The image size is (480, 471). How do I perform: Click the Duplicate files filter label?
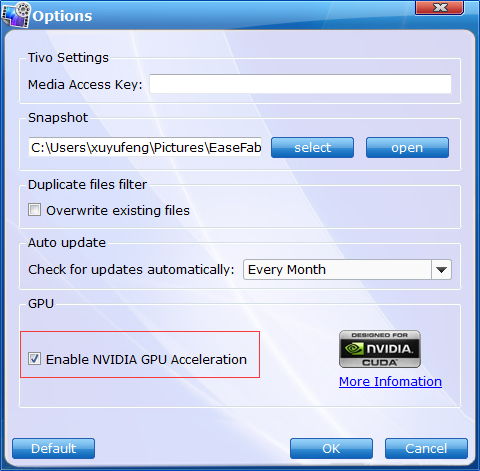pyautogui.click(x=87, y=184)
